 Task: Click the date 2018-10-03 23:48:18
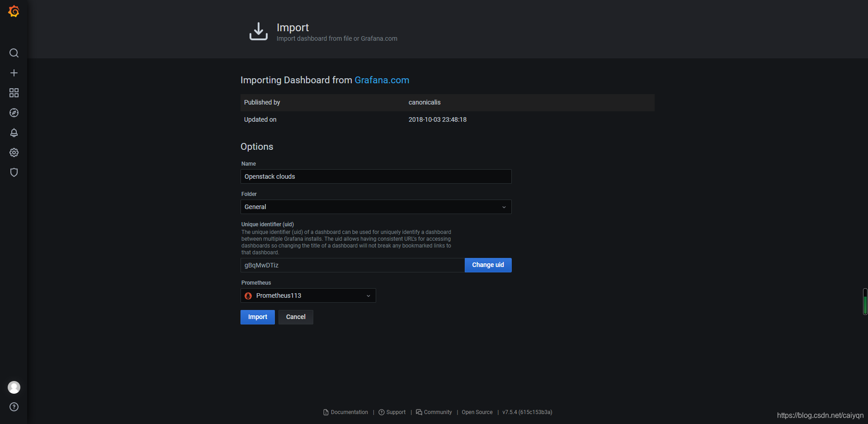click(438, 119)
